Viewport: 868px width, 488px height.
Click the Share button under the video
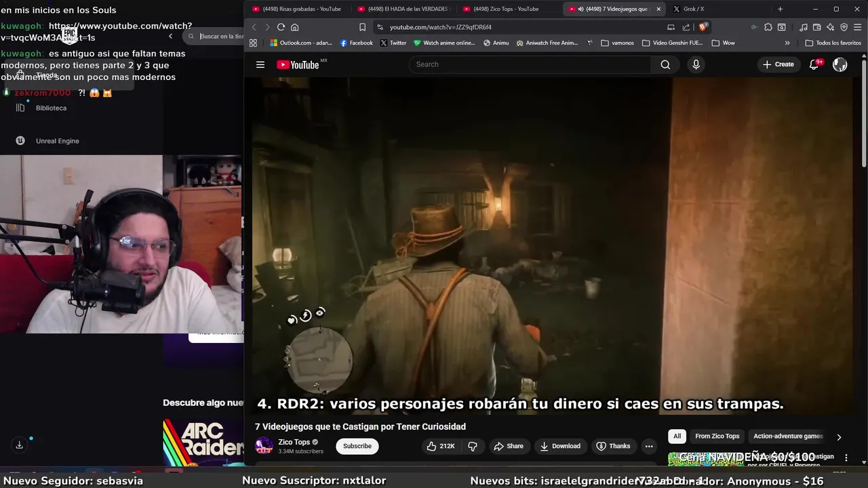tap(509, 446)
